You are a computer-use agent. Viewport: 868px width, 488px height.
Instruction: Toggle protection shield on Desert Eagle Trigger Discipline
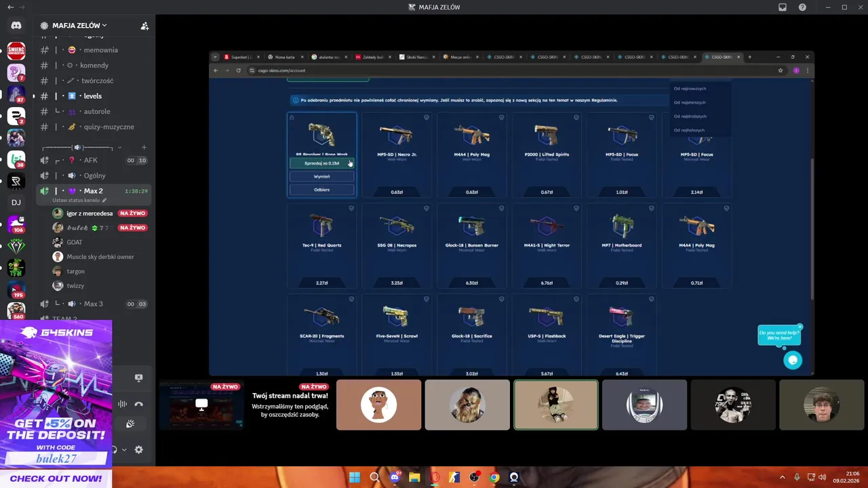(652, 299)
